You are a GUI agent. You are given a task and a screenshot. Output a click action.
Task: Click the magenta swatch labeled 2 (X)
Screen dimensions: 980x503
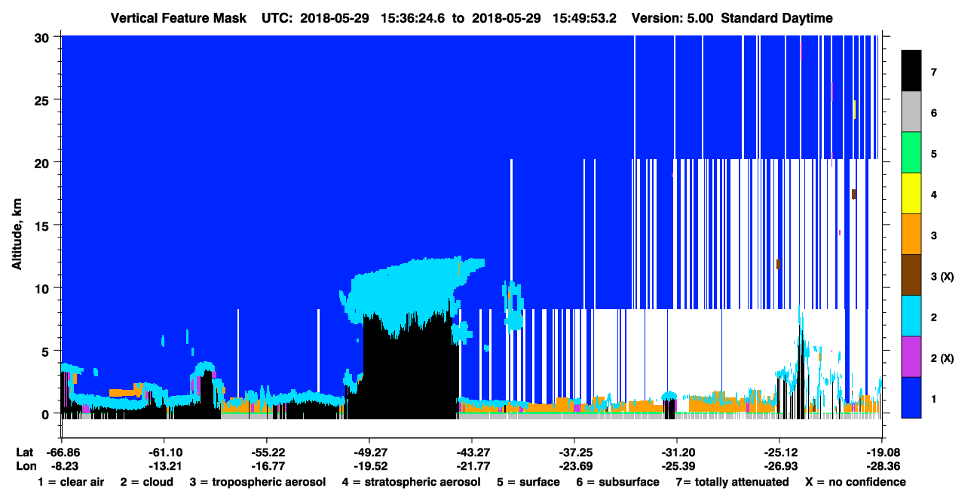coord(911,357)
